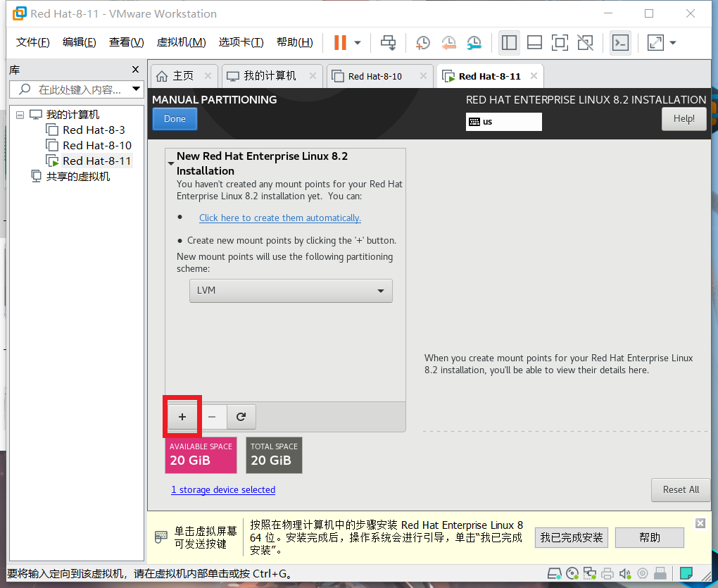Screen dimensions: 718x588
Task: Toggle the console view button
Action: (x=620, y=42)
